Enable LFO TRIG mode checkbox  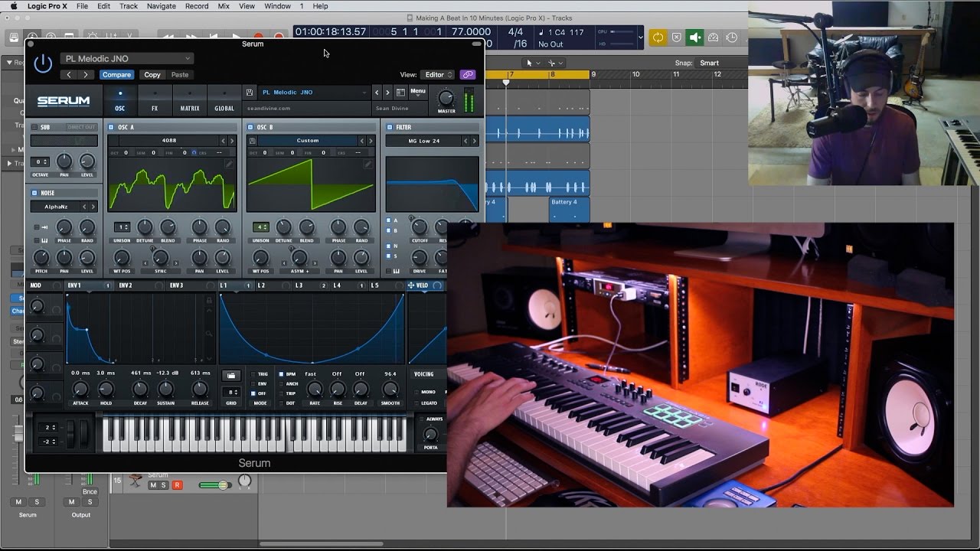click(253, 374)
